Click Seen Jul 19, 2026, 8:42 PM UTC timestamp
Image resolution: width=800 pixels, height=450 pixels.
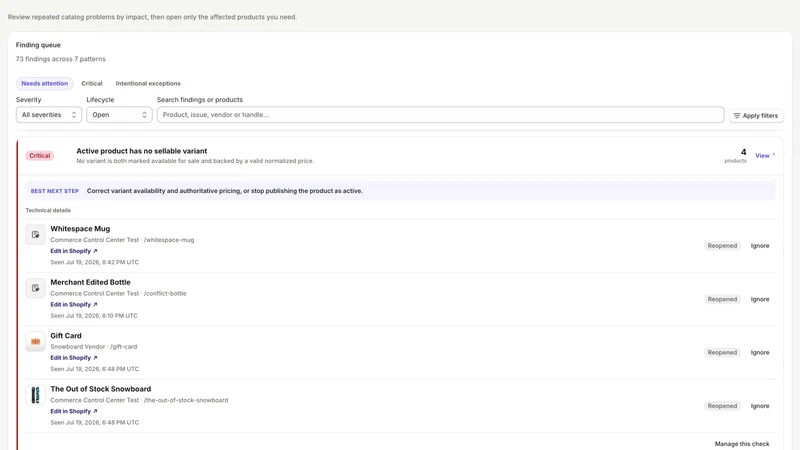point(94,262)
